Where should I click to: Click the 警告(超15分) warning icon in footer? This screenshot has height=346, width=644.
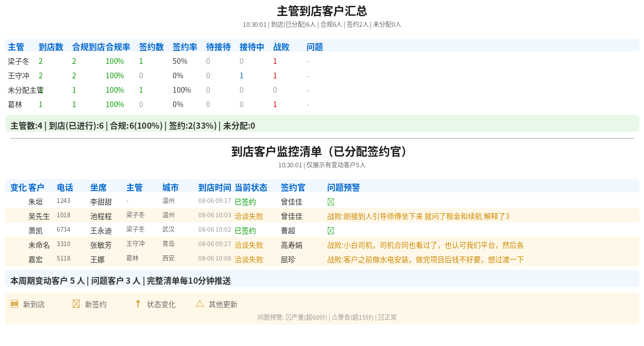tap(334, 317)
